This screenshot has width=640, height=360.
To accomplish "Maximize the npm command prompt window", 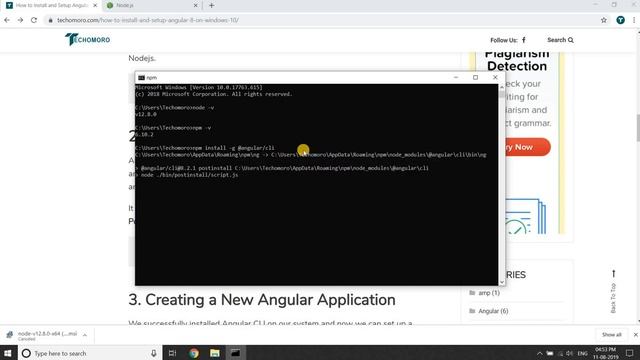I will click(x=476, y=77).
